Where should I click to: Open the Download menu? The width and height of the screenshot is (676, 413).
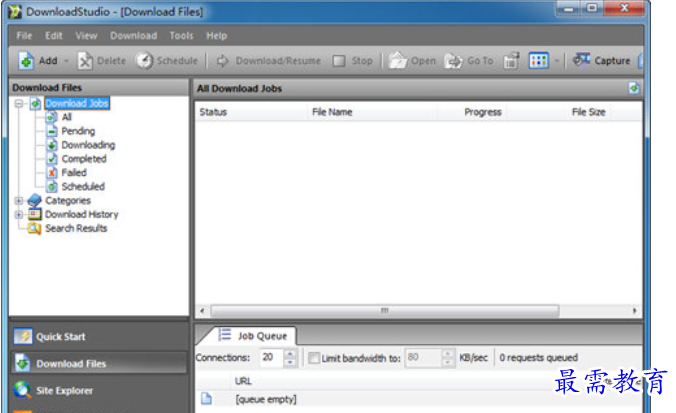point(133,36)
